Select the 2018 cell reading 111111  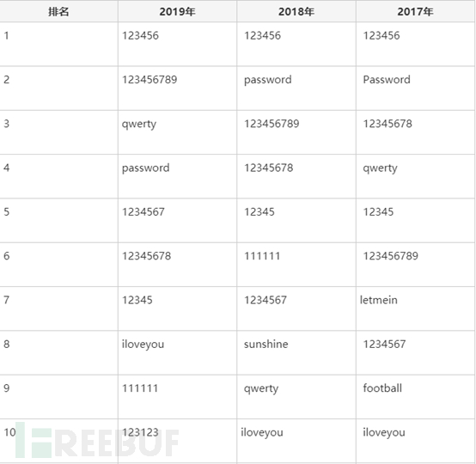296,265
